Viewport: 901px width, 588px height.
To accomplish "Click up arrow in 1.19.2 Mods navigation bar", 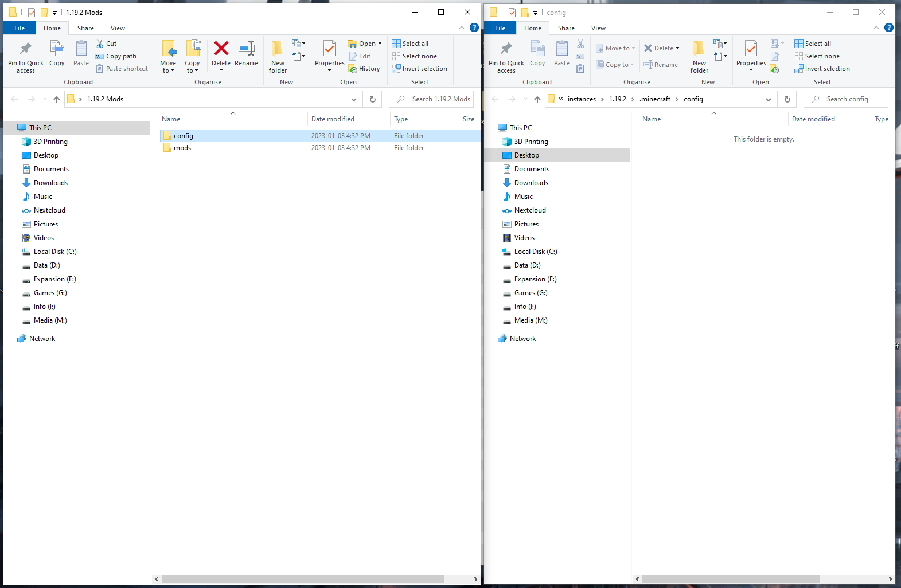I will 56,99.
